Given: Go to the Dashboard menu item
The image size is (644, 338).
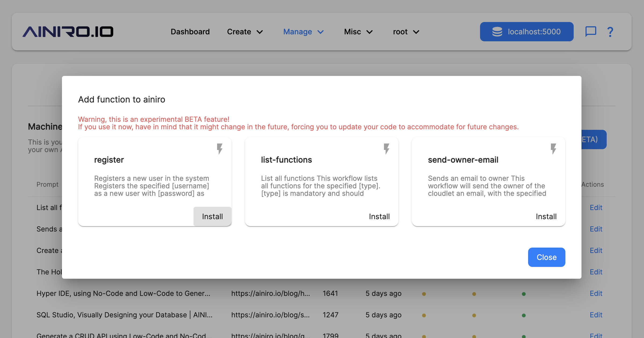Looking at the screenshot, I should (190, 32).
